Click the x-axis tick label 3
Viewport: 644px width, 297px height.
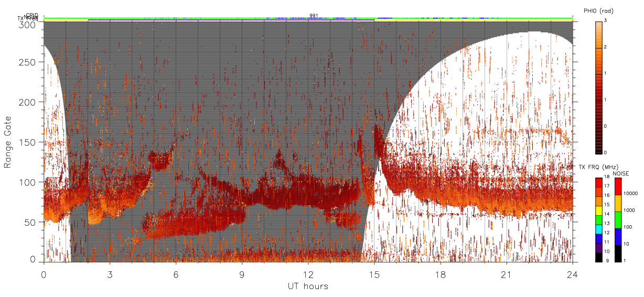click(110, 274)
